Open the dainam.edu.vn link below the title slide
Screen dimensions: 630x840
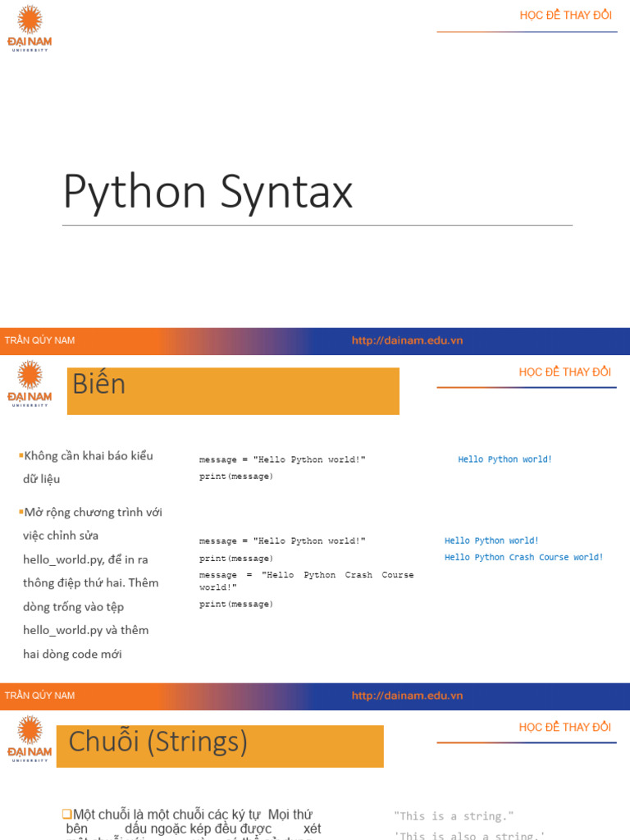click(x=407, y=340)
